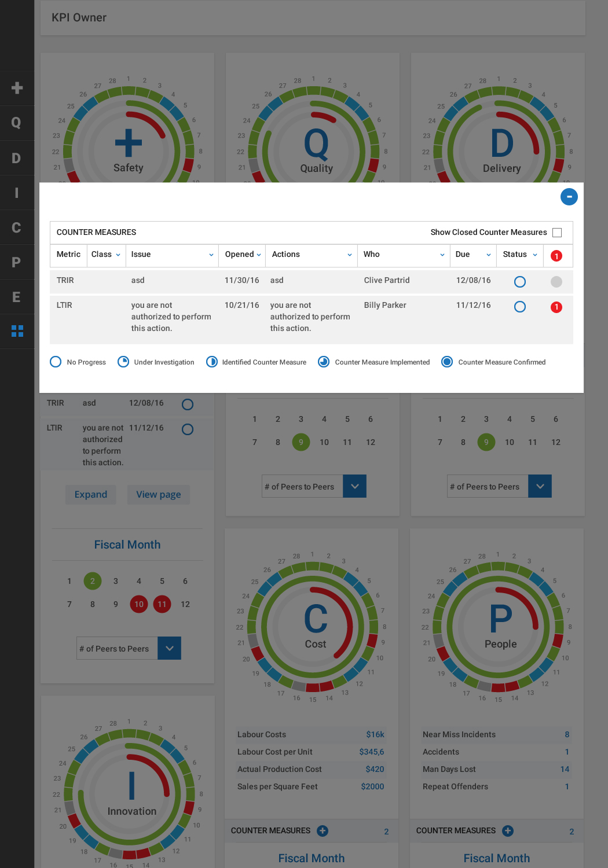Click the Metric column header
608x868 pixels.
click(x=68, y=255)
